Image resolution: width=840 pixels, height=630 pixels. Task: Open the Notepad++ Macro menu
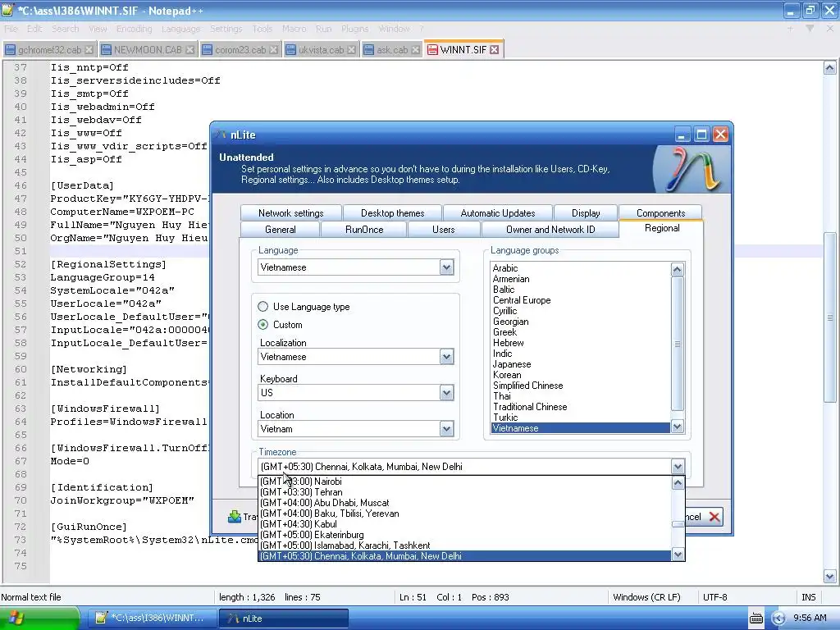coord(294,29)
